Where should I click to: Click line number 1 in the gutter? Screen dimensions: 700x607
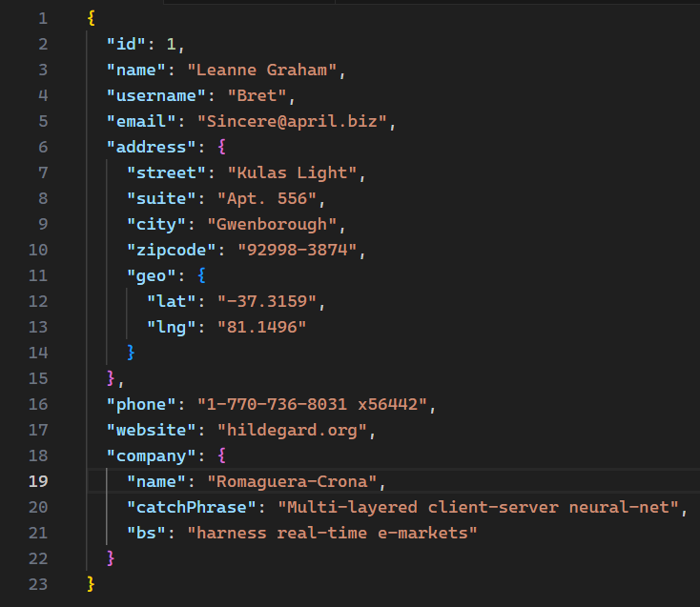pos(43,18)
